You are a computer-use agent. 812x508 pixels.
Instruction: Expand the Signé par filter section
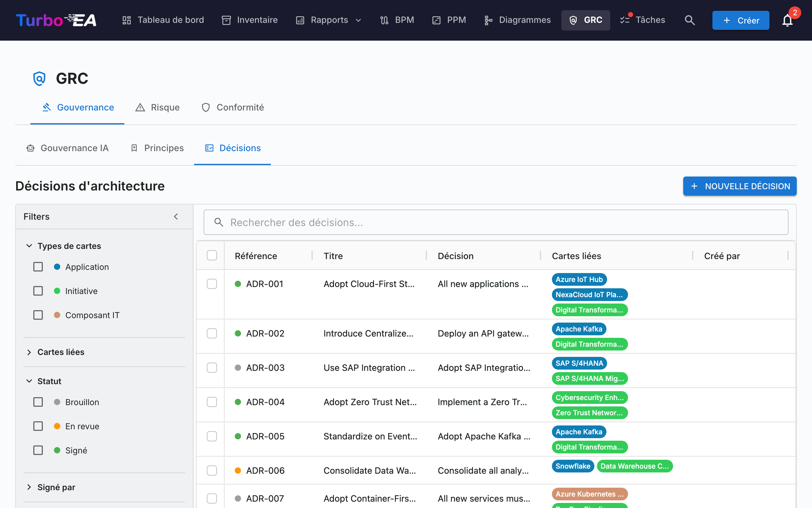click(x=29, y=487)
